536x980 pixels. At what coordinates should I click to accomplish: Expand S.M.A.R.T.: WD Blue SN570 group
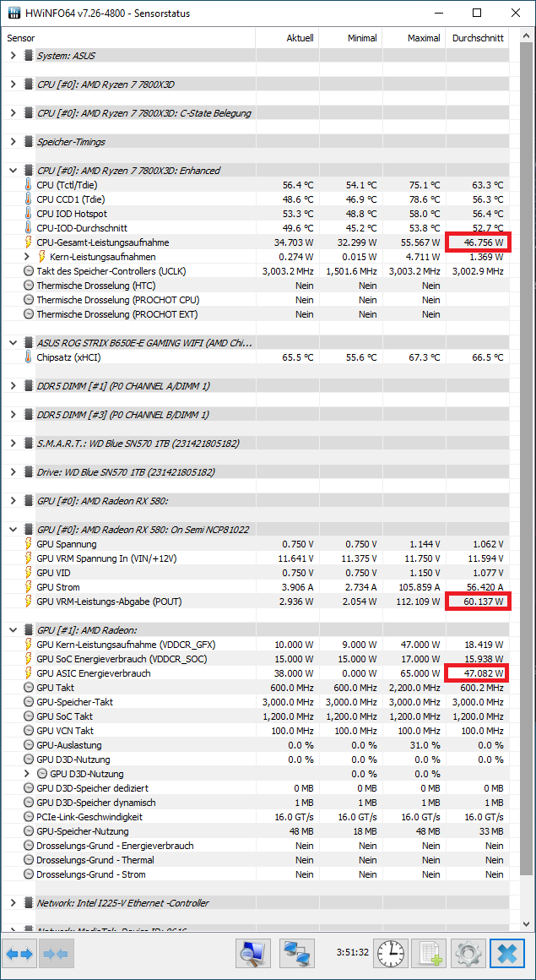point(14,444)
